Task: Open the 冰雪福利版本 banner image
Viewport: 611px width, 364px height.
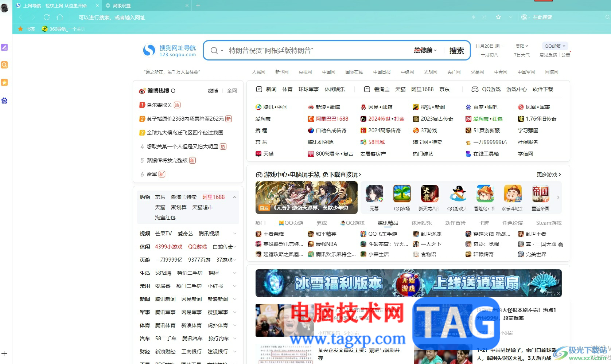Action: (408, 283)
